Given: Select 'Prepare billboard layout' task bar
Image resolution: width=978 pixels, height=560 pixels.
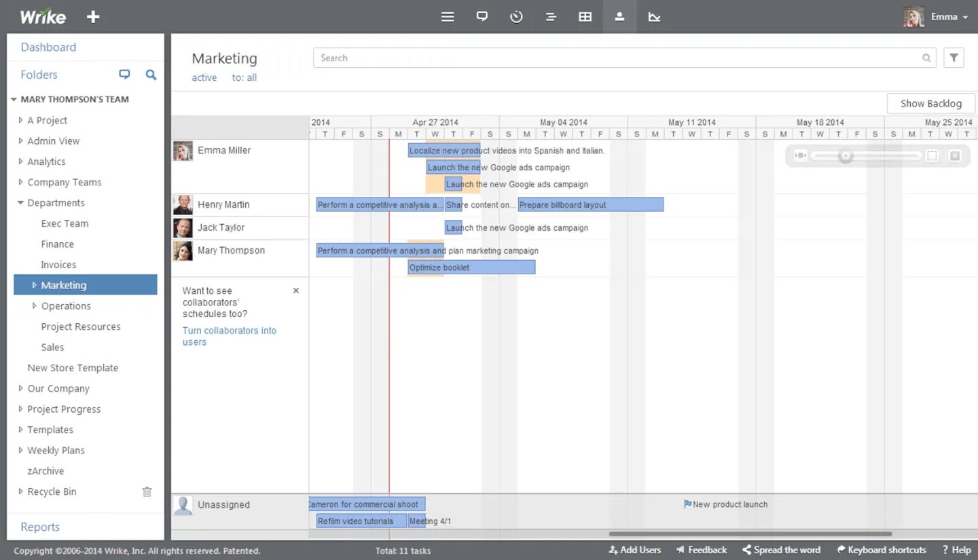Looking at the screenshot, I should click(x=590, y=205).
